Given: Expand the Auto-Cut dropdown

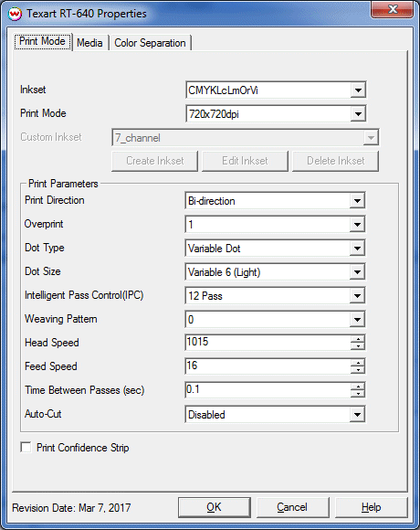Looking at the screenshot, I should click(357, 414).
